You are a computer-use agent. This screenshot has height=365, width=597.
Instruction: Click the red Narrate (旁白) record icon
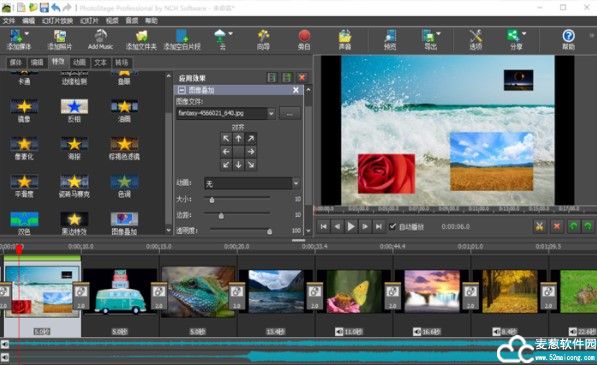[304, 36]
